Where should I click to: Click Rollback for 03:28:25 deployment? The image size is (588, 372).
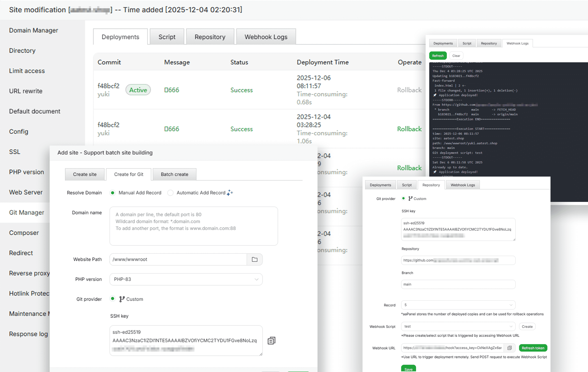[x=409, y=129]
